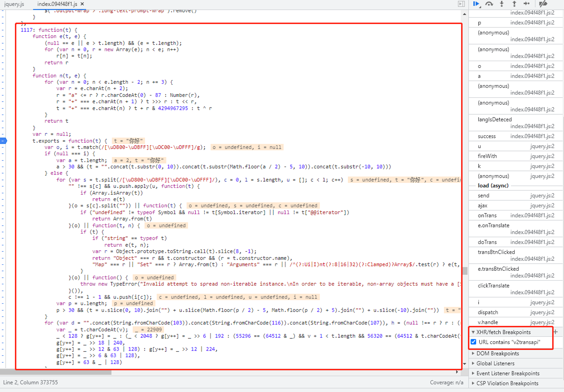The image size is (564, 392).
Task: Select the doTrans call stack frame
Action: tap(516, 242)
